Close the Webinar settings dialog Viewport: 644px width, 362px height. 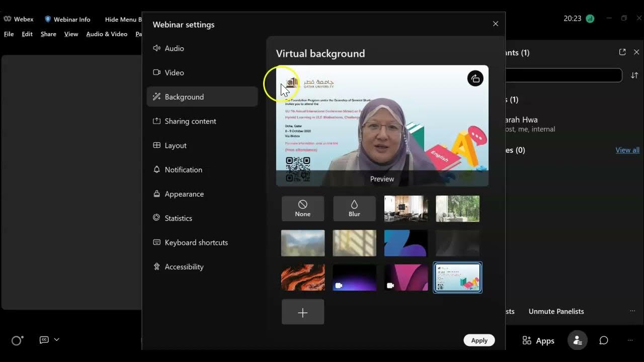496,24
